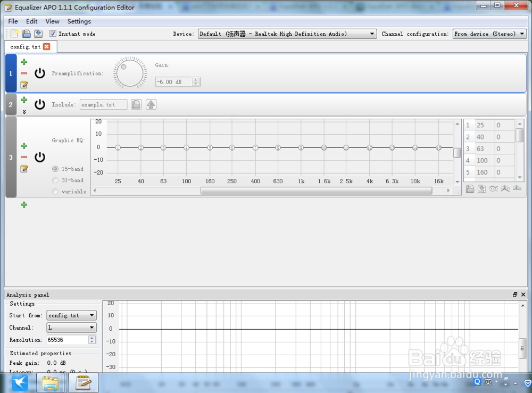Open the Start from config.txt dropdown
Image resolution: width=532 pixels, height=393 pixels.
(71, 315)
